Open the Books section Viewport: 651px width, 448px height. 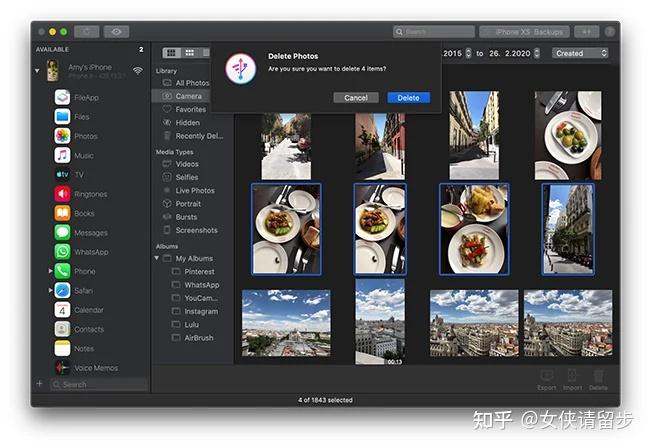tap(75, 213)
